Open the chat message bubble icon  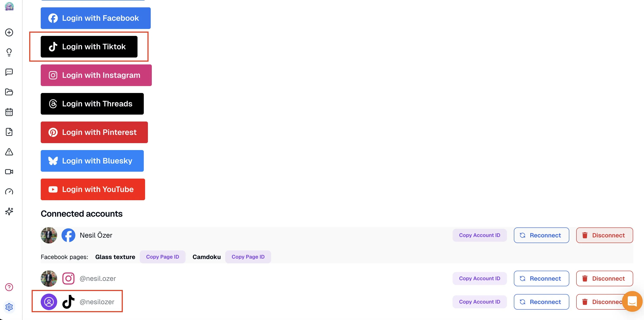click(x=9, y=72)
